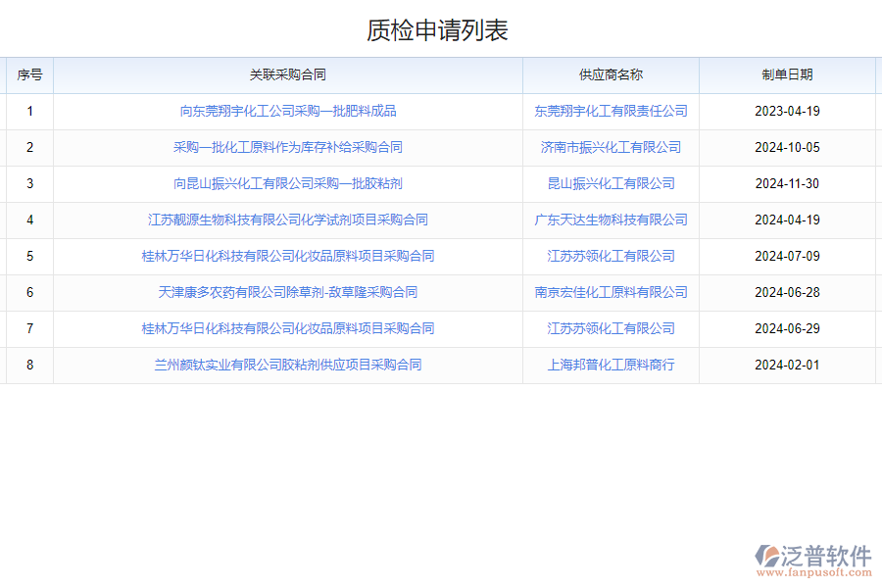View supplier 南京宏佳化工原料有限公司
882x588 pixels.
coord(610,292)
